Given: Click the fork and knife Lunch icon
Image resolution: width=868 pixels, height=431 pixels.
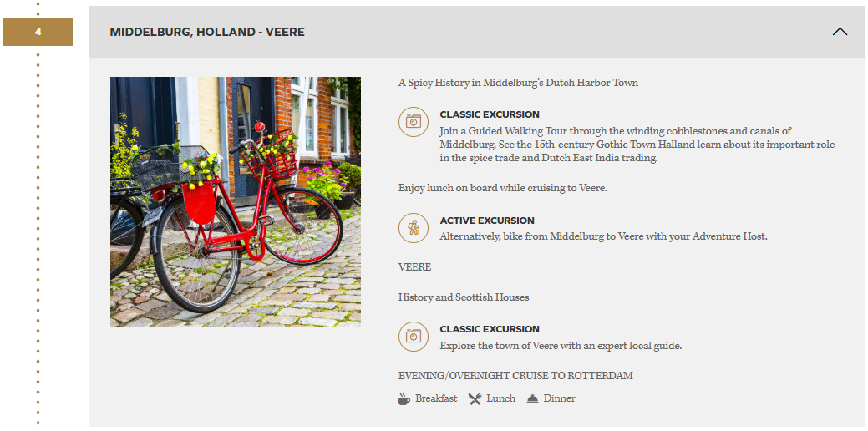Looking at the screenshot, I should (x=475, y=399).
